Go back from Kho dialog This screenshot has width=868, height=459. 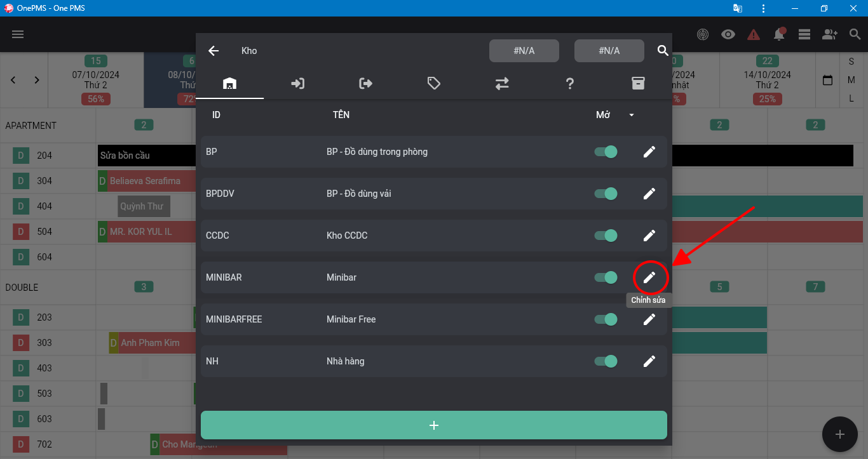[214, 51]
